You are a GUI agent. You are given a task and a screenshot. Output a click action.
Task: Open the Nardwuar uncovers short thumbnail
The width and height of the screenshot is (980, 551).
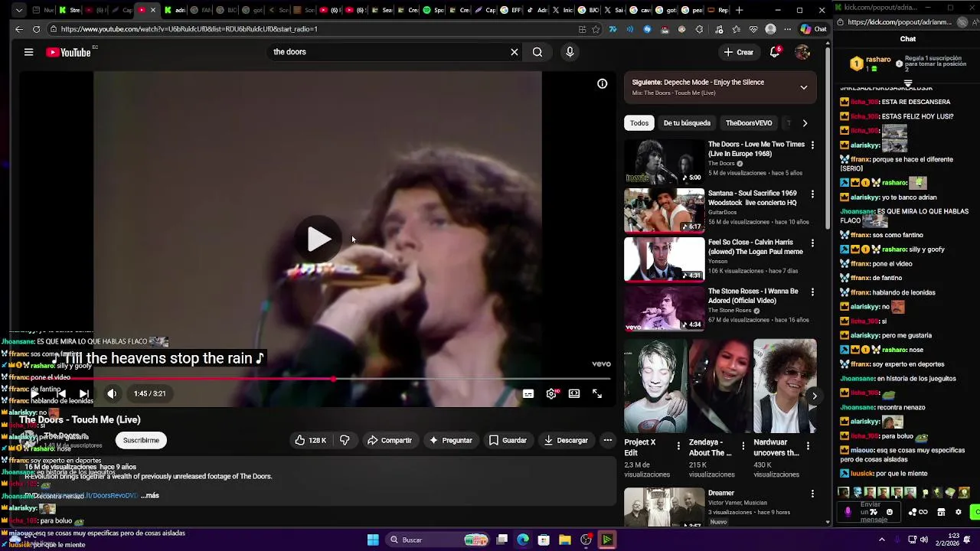tap(785, 386)
